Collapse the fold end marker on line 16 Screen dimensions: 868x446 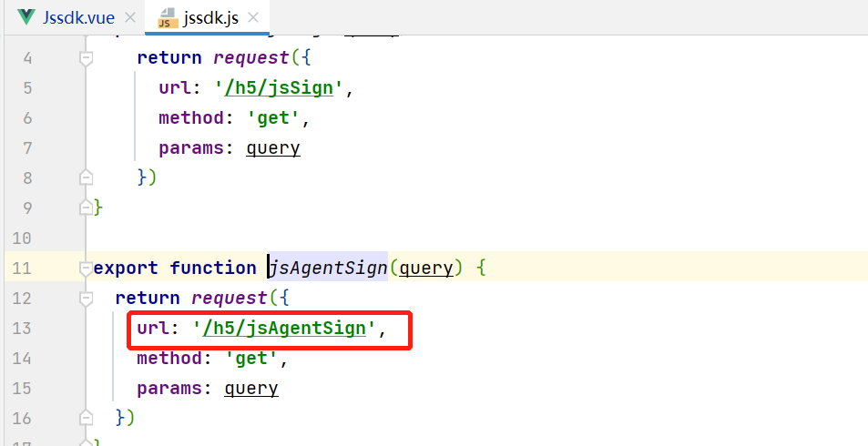point(86,417)
